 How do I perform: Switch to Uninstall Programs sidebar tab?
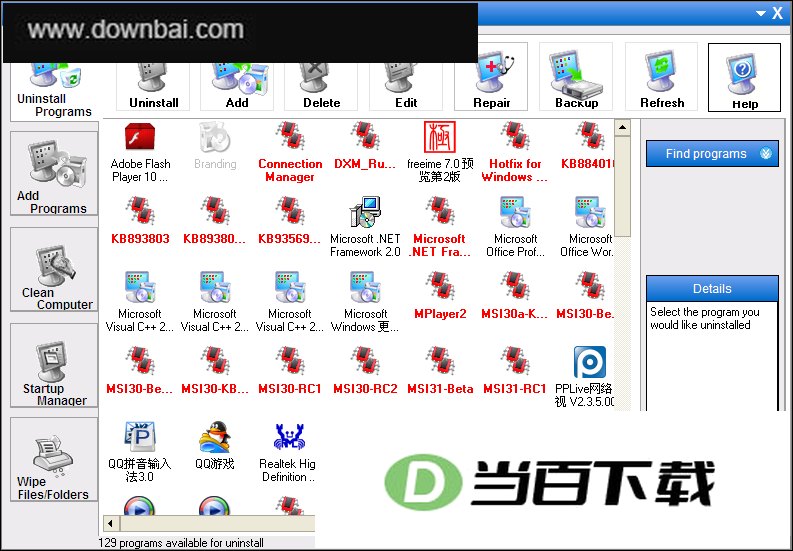(x=54, y=92)
